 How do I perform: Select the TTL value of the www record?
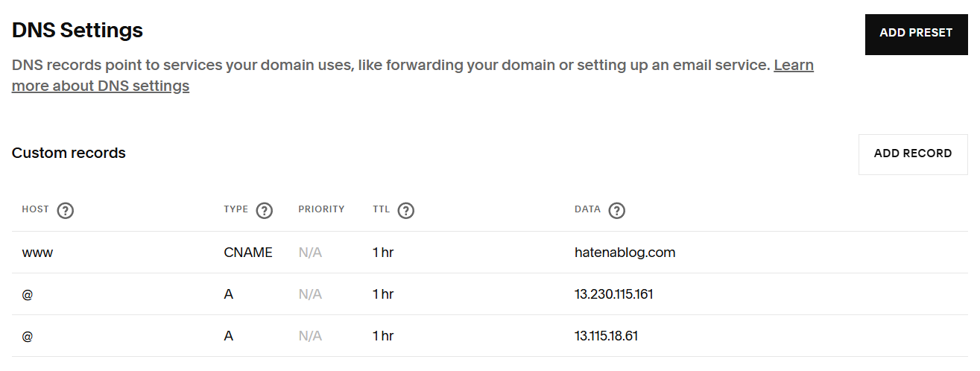pyautogui.click(x=383, y=253)
